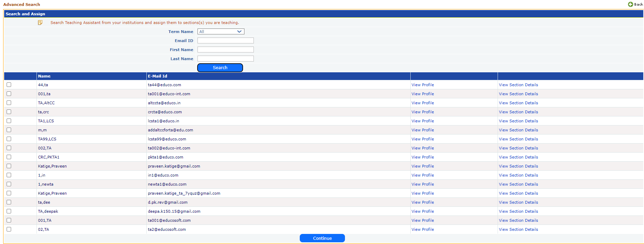Viewport: 644px width, 244px height.
Task: Check the box for 44,ta
Action: tap(9, 85)
